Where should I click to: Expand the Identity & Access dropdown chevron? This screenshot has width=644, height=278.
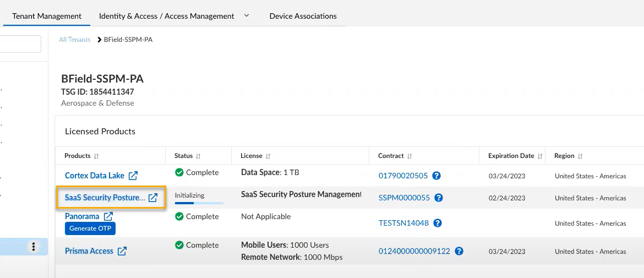247,15
